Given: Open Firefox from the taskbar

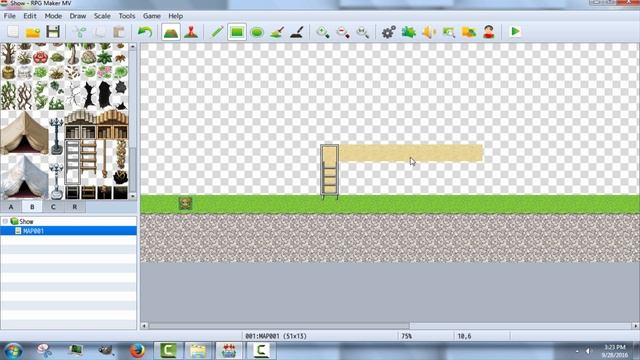Looking at the screenshot, I should pos(137,351).
